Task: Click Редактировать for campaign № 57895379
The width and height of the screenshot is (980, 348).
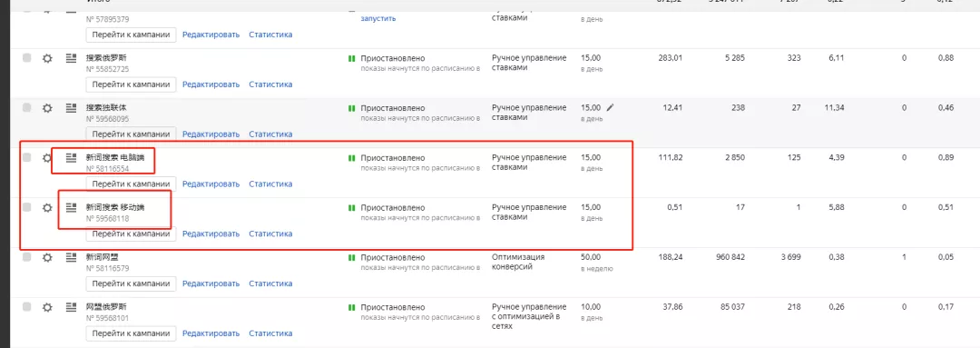Action: pos(211,35)
